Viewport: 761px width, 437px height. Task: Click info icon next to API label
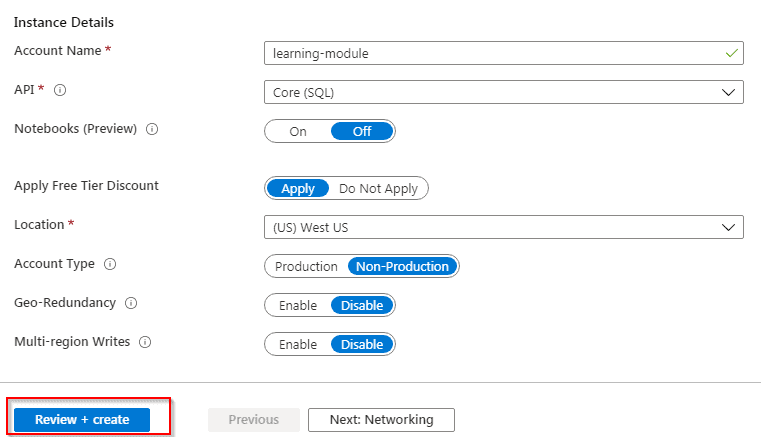pos(60,90)
